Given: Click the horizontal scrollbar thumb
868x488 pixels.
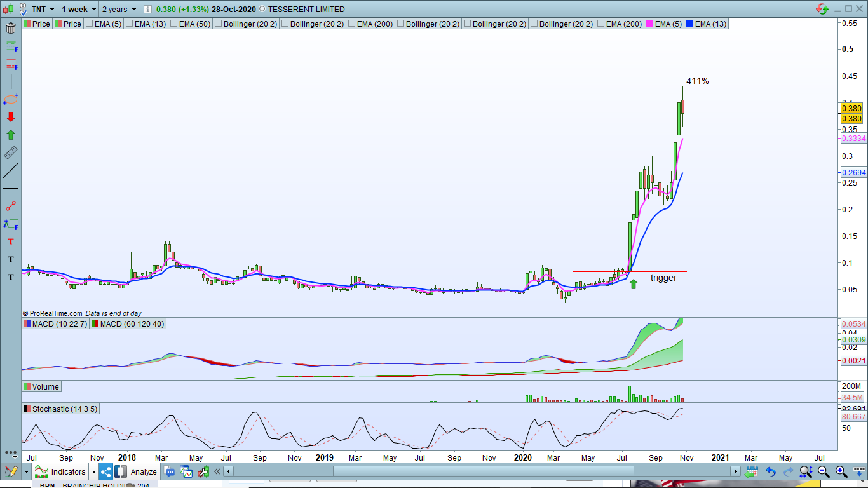Looking at the screenshot, I should tap(484, 471).
